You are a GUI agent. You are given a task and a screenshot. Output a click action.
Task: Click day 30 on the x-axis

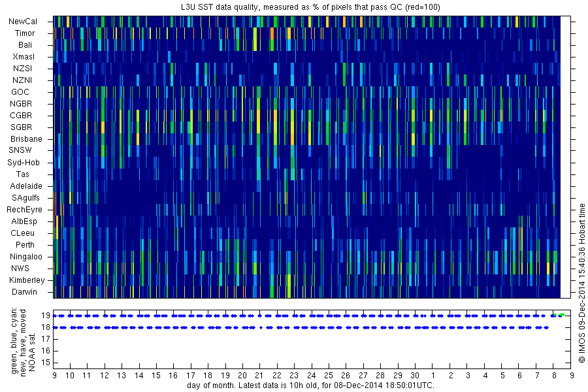click(415, 376)
